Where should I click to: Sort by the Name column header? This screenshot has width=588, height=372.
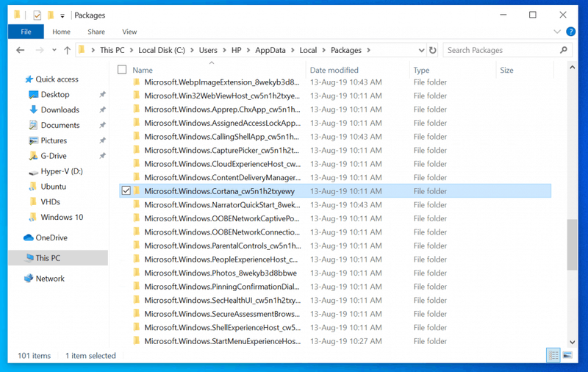point(143,70)
